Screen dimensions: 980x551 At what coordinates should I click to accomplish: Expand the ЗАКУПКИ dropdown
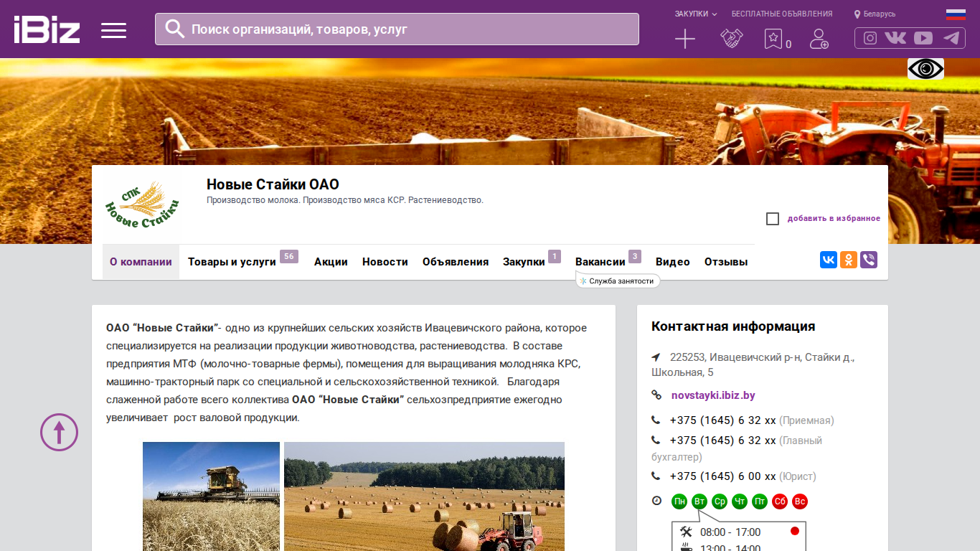696,14
